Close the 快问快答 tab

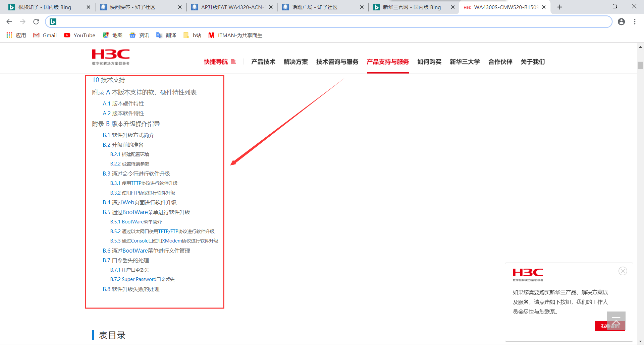coord(180,7)
